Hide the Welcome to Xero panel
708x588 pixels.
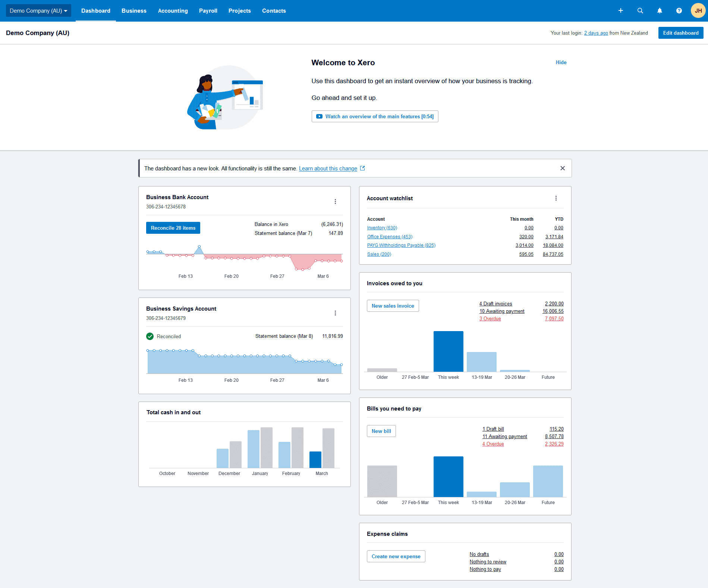[x=561, y=62]
